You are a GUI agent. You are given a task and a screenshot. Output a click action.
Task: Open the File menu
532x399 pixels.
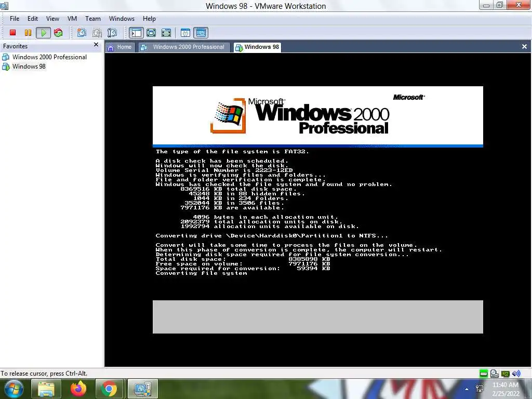point(14,19)
